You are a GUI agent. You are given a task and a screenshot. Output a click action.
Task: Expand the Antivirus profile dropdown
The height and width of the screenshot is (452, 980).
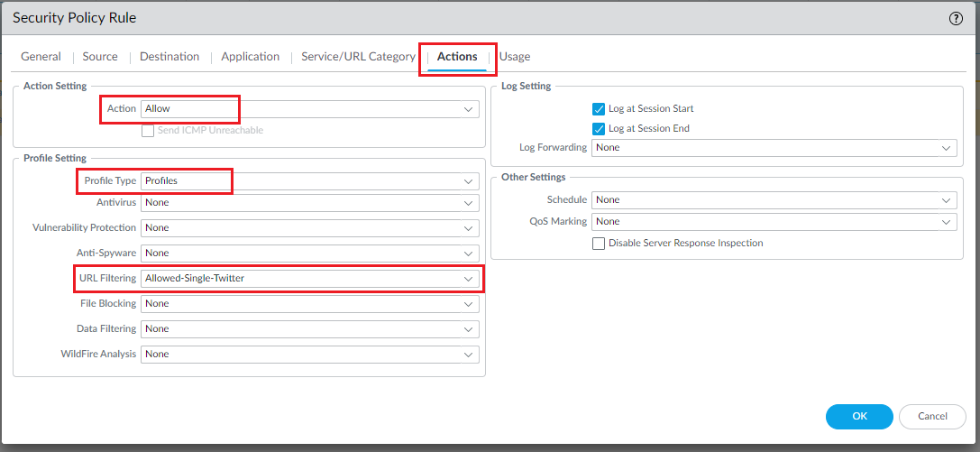[x=309, y=202]
